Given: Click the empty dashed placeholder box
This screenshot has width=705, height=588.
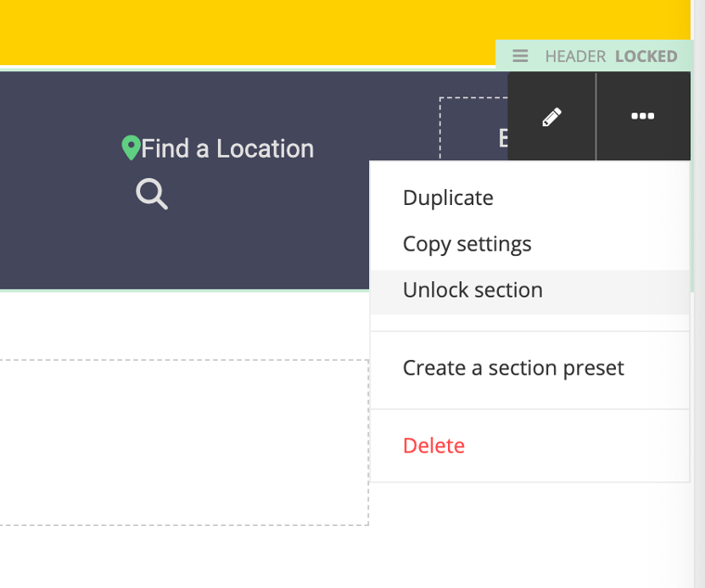Looking at the screenshot, I should coord(184,442).
